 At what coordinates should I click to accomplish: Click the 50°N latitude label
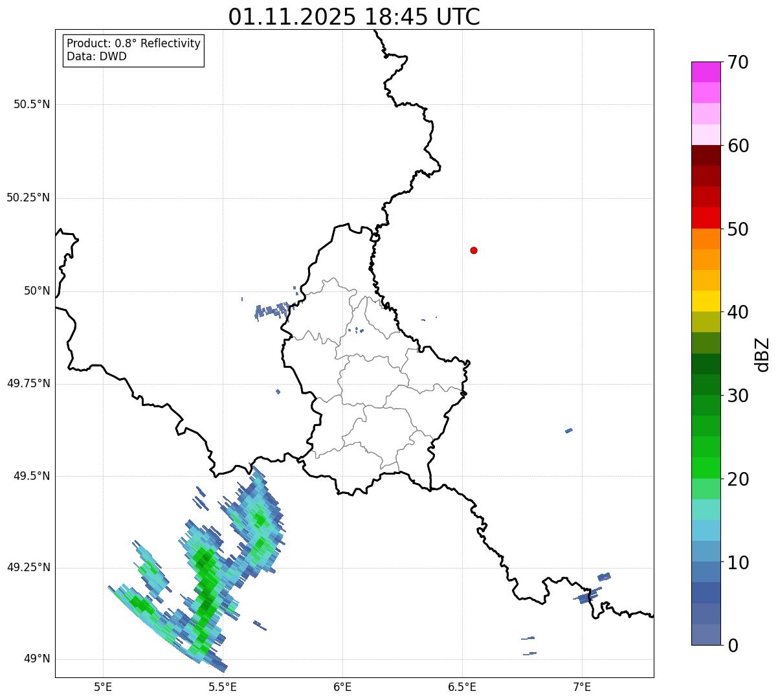tap(37, 291)
